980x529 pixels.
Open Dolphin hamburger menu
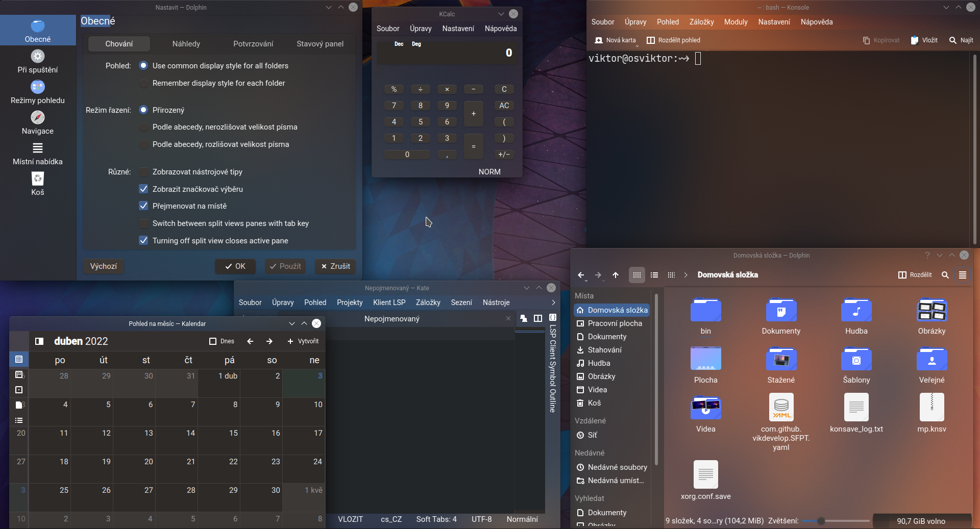click(x=963, y=275)
